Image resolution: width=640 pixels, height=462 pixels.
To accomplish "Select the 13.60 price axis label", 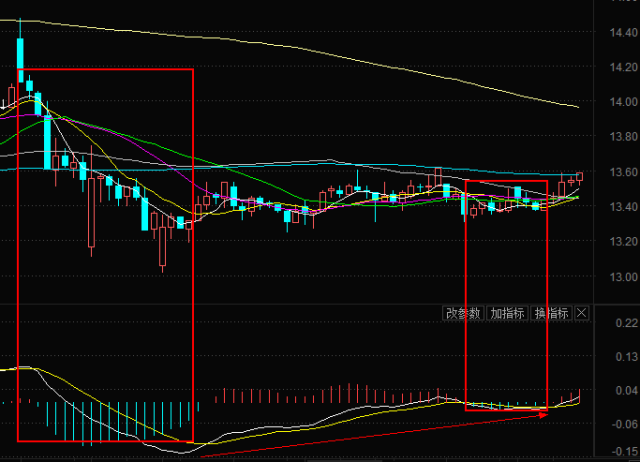I will 624,172.
